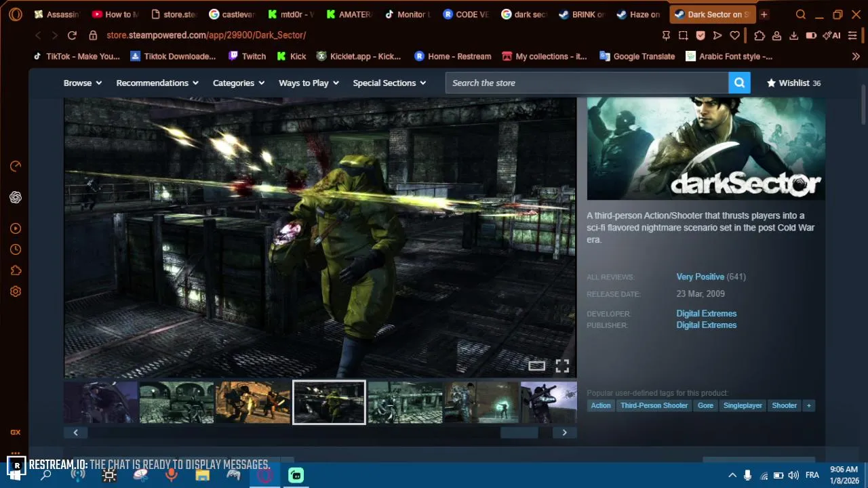This screenshot has height=488, width=868.
Task: Click the left arrow of the thumbnail strip
Action: 75,432
